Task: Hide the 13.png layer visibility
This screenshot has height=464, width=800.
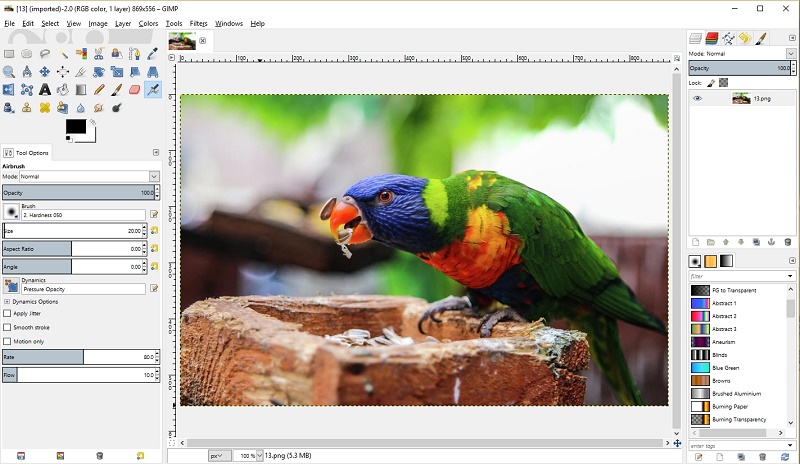Action: tap(697, 99)
